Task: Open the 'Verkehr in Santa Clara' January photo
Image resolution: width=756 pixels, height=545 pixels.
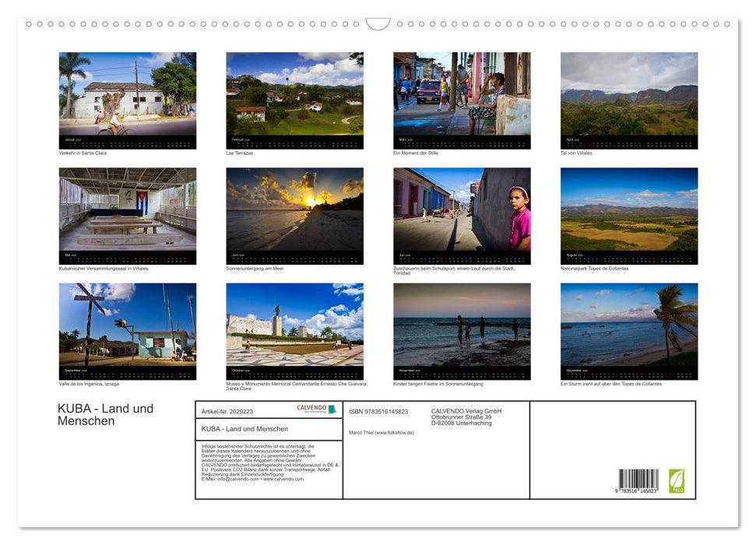Action: (128, 95)
